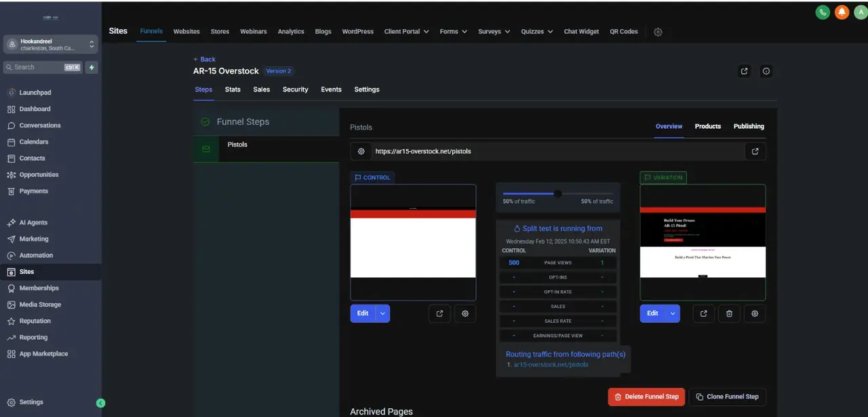Select the variation page thumbnail

pos(703,242)
